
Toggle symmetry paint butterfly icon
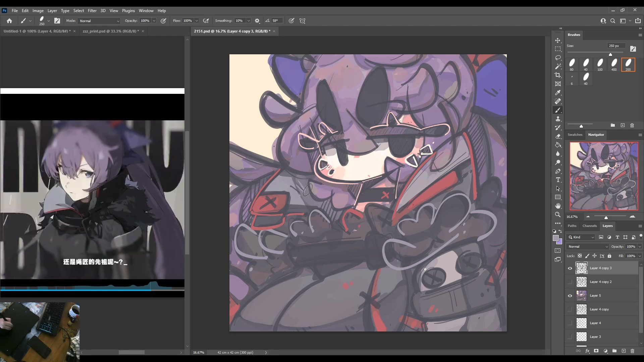click(x=302, y=21)
